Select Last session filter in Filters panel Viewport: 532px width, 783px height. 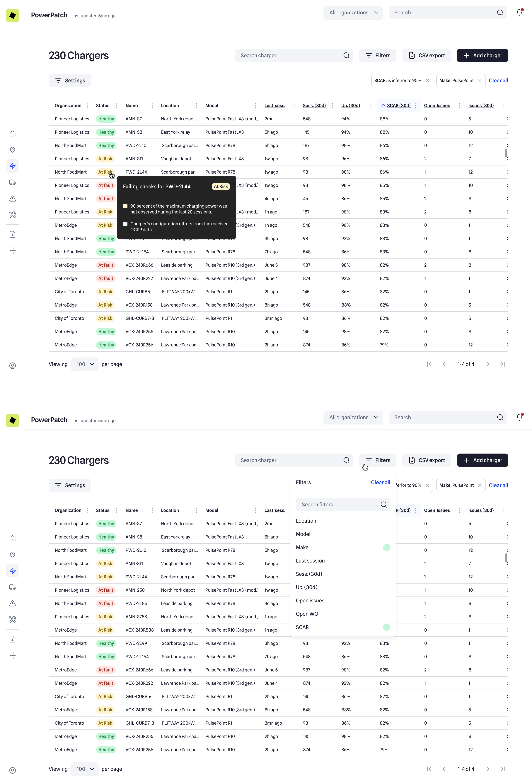[x=343, y=561]
